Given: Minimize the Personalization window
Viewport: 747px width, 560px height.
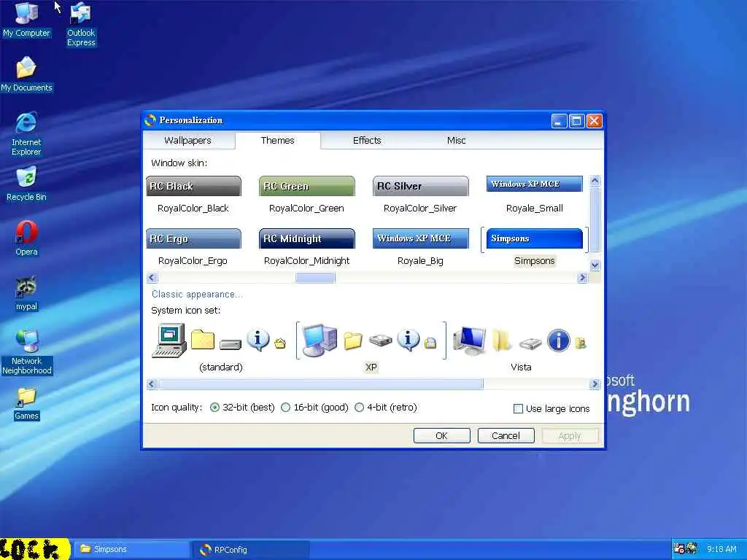Looking at the screenshot, I should pos(560,121).
